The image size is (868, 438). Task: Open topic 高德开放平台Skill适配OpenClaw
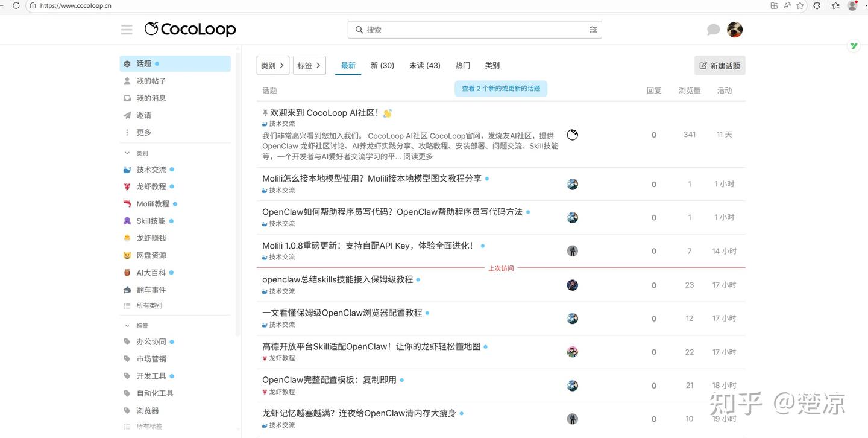click(x=371, y=346)
